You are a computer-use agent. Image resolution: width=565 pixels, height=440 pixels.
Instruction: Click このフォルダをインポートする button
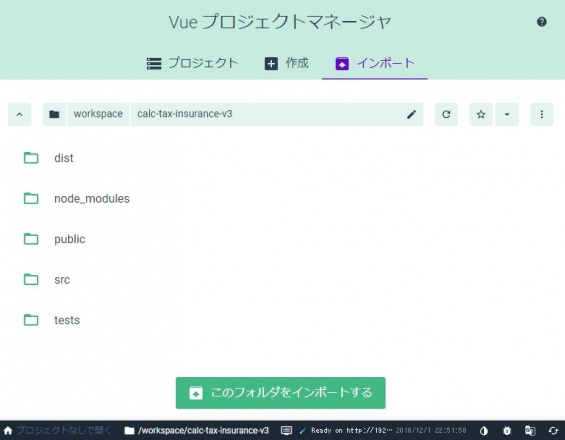pyautogui.click(x=281, y=393)
